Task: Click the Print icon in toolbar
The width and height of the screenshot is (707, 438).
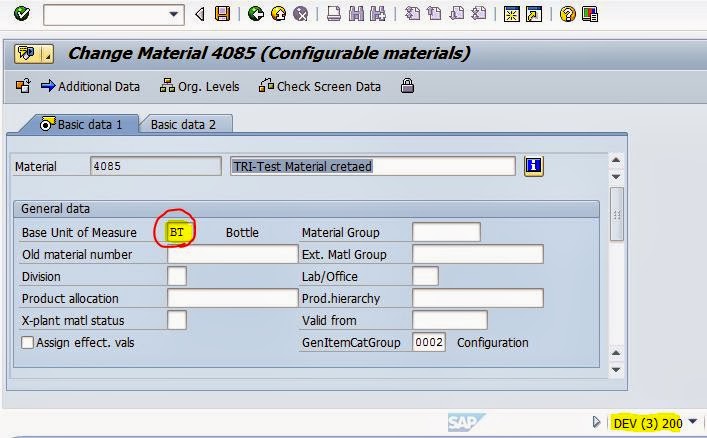Action: [x=333, y=14]
